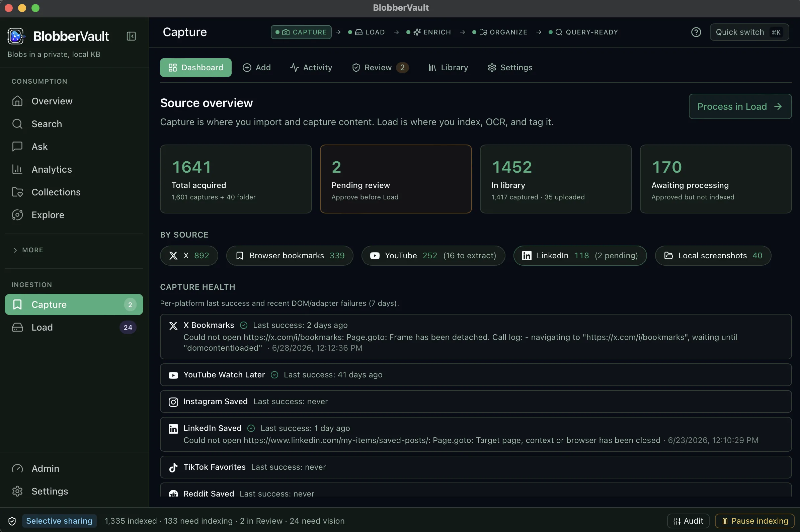Click 'Last success: 41 days ago' text
Image resolution: width=800 pixels, height=532 pixels.
pos(333,375)
